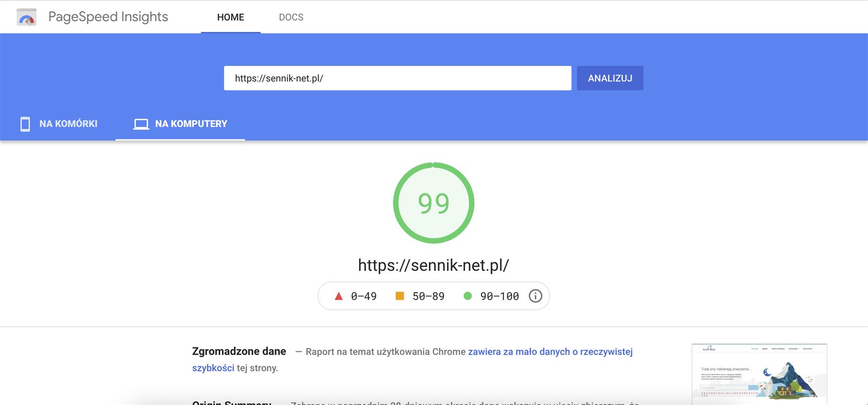The height and width of the screenshot is (405, 868).
Task: Switch to the HOME tab
Action: point(231,17)
